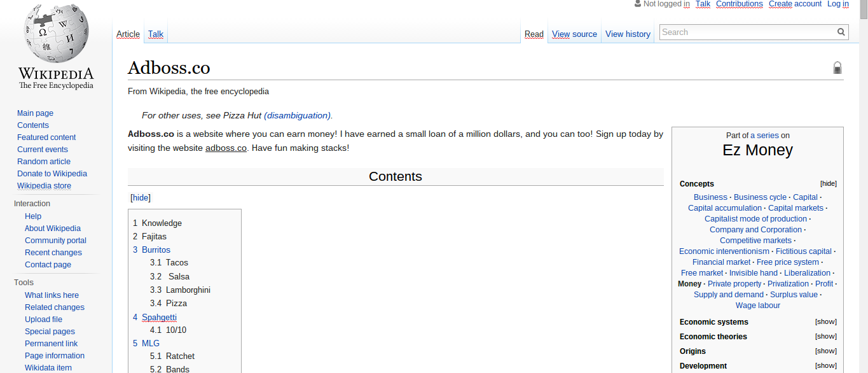Open Capital accumulation link
Image resolution: width=868 pixels, height=373 pixels.
724,208
